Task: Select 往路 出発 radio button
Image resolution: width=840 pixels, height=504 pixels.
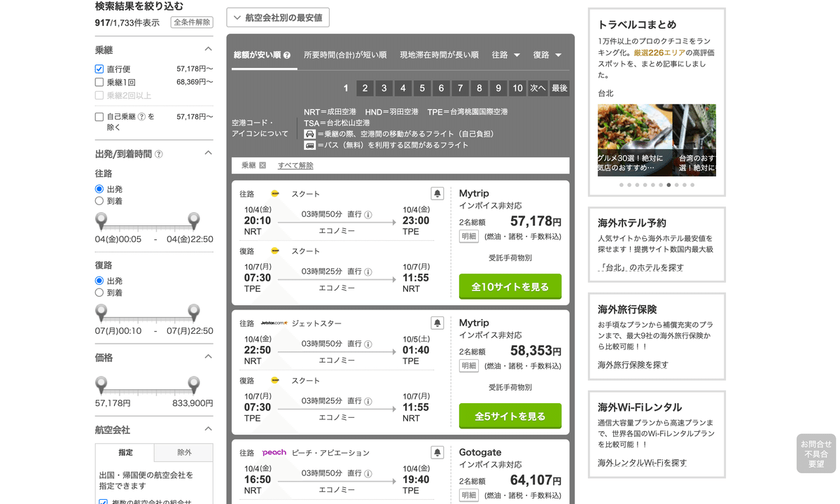Action: click(99, 189)
